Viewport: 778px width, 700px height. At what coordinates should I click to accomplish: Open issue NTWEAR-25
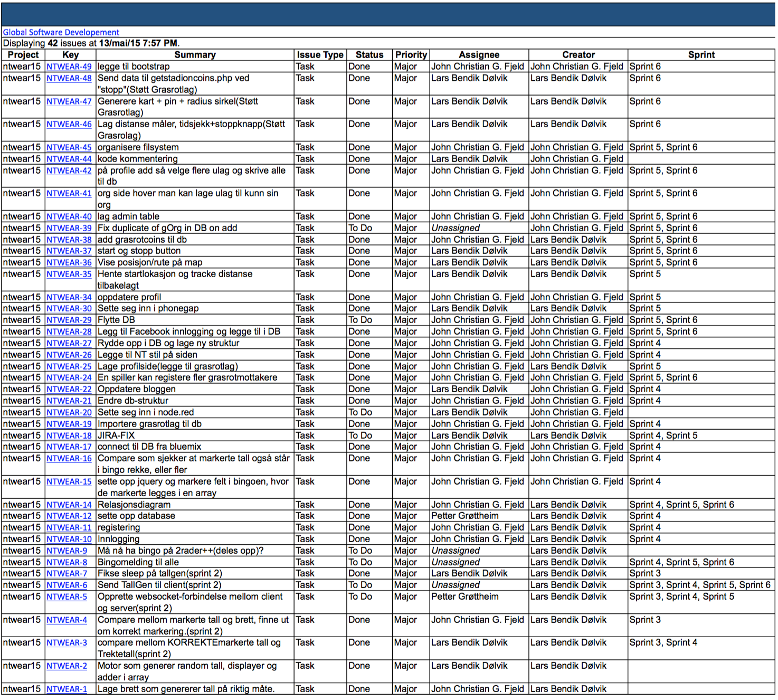click(69, 366)
